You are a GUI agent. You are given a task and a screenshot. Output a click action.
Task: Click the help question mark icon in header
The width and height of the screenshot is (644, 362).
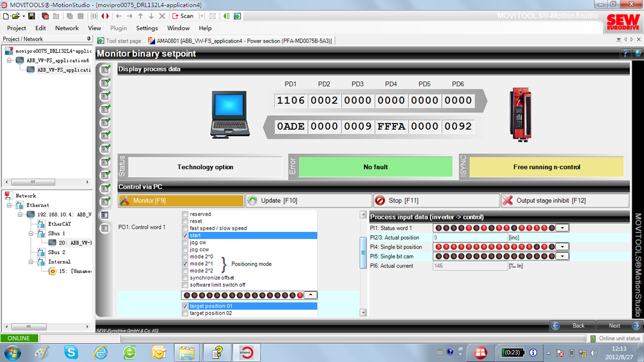tap(625, 54)
